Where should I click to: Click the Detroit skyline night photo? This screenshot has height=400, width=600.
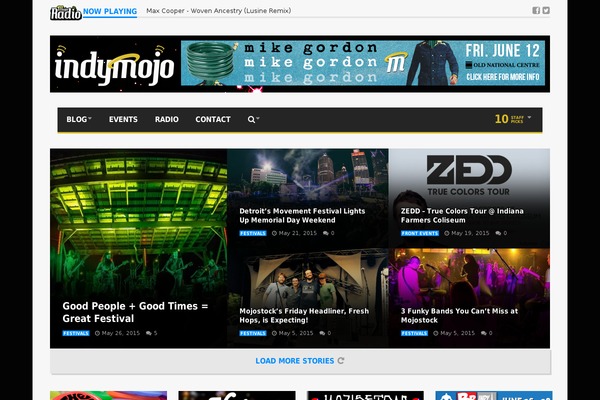click(x=308, y=176)
